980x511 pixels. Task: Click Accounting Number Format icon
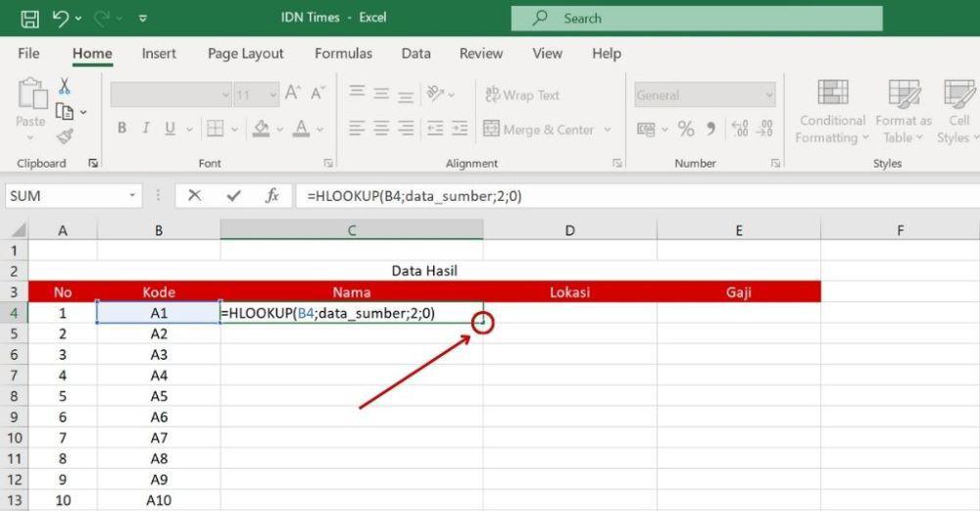point(645,129)
